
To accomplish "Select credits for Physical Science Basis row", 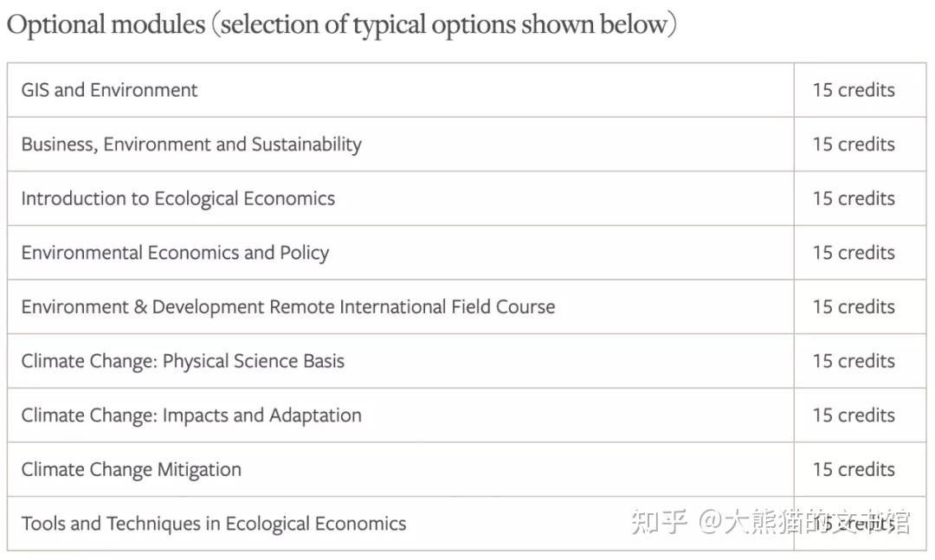I will 854,361.
